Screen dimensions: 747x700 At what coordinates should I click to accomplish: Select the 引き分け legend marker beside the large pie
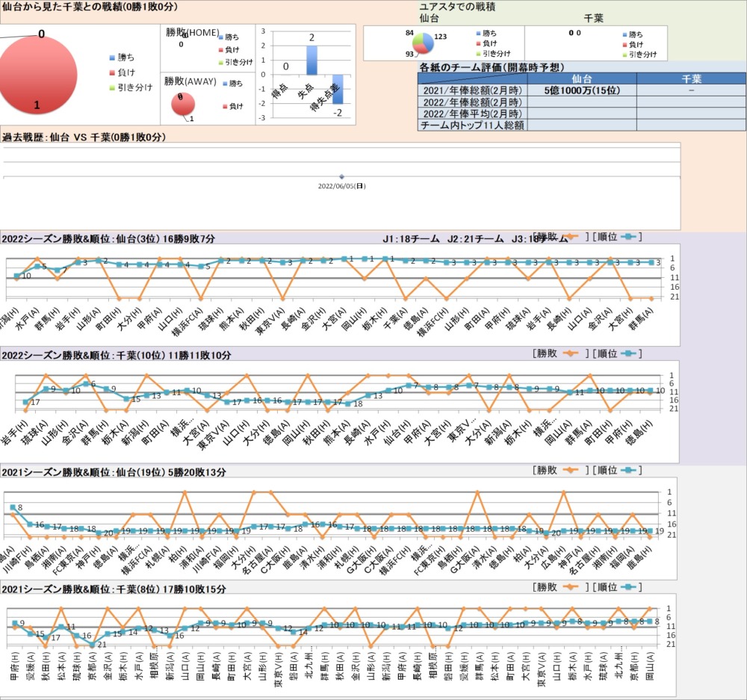(112, 87)
